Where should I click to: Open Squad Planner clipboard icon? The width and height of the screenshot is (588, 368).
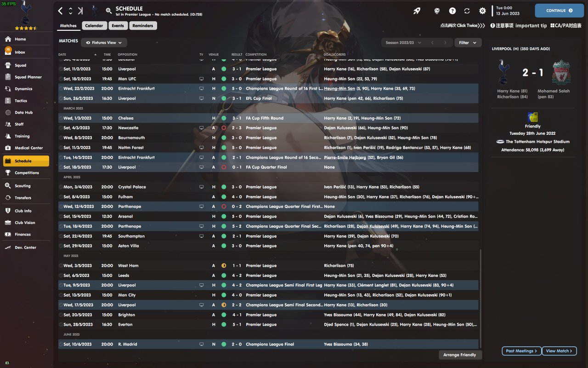pyautogui.click(x=8, y=77)
